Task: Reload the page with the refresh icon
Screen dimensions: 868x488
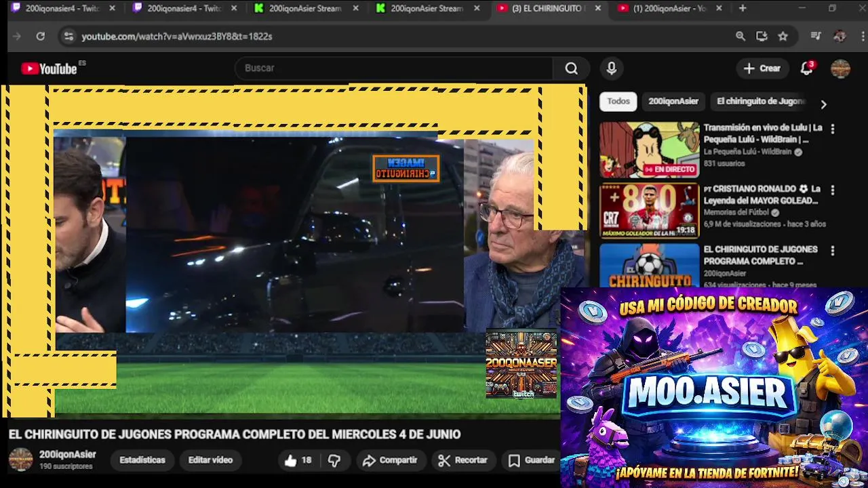Action: pyautogui.click(x=41, y=36)
